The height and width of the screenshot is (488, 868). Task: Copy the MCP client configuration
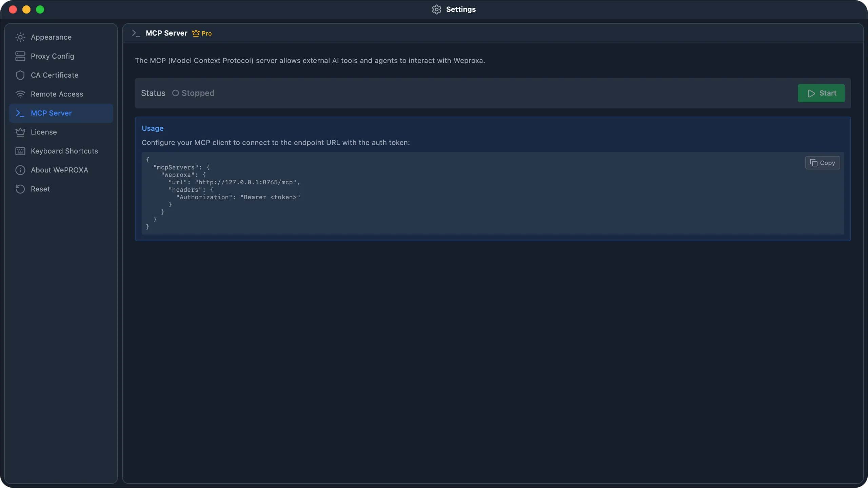(823, 163)
